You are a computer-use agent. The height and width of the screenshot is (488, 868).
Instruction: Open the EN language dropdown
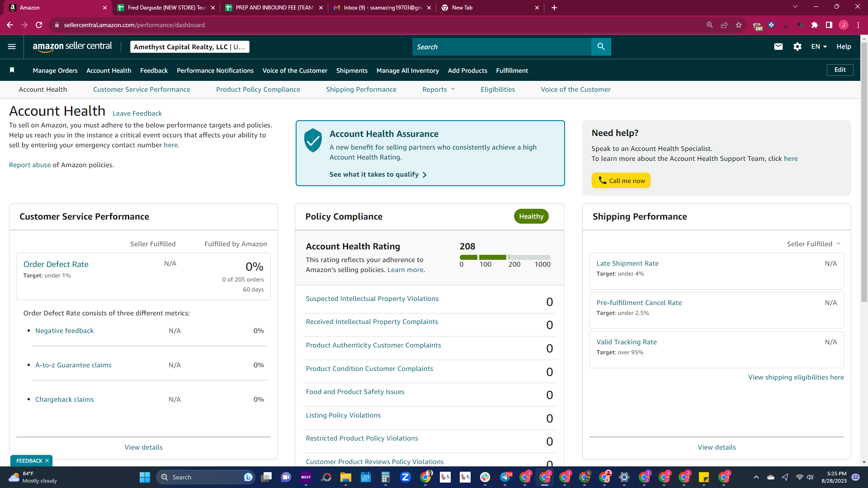point(819,47)
